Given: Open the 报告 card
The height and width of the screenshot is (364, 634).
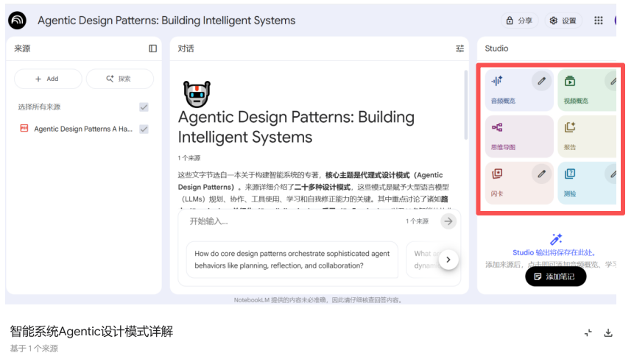Looking at the screenshot, I should point(587,136).
